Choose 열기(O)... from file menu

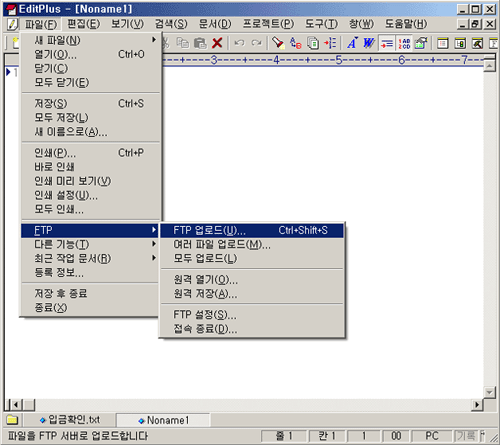point(91,54)
